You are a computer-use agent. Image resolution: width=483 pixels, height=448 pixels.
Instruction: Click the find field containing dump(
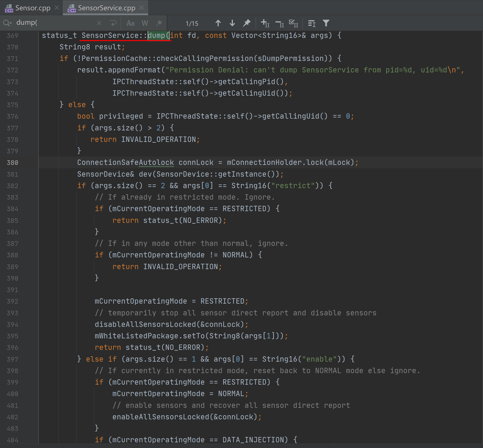point(55,23)
